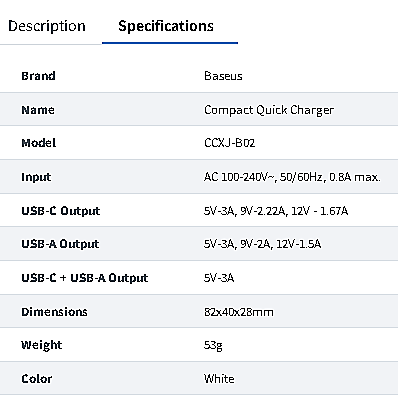The width and height of the screenshot is (398, 398).
Task: Click the Compact Quick Charger name value
Action: tap(269, 110)
